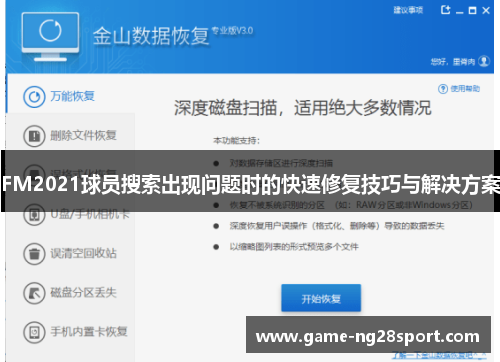Screen dimensions: 500x362
Task: Click the heading 深度磁盘扫描，适用绝大多数情况
Action: (303, 108)
